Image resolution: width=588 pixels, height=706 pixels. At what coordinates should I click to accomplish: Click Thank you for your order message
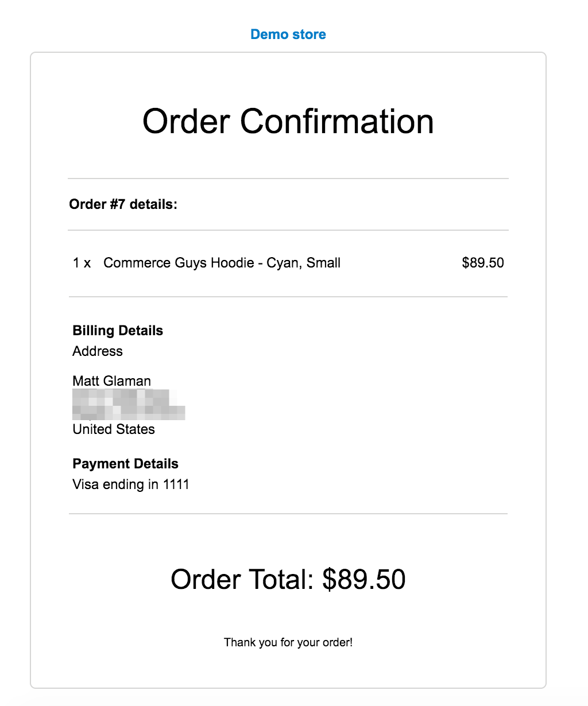click(288, 642)
